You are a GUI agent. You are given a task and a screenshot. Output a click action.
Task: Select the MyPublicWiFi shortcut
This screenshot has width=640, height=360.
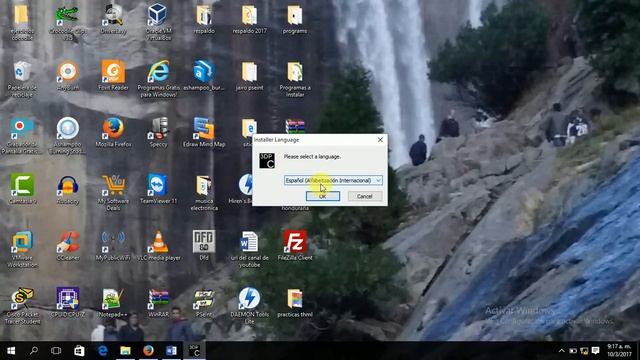113,246
